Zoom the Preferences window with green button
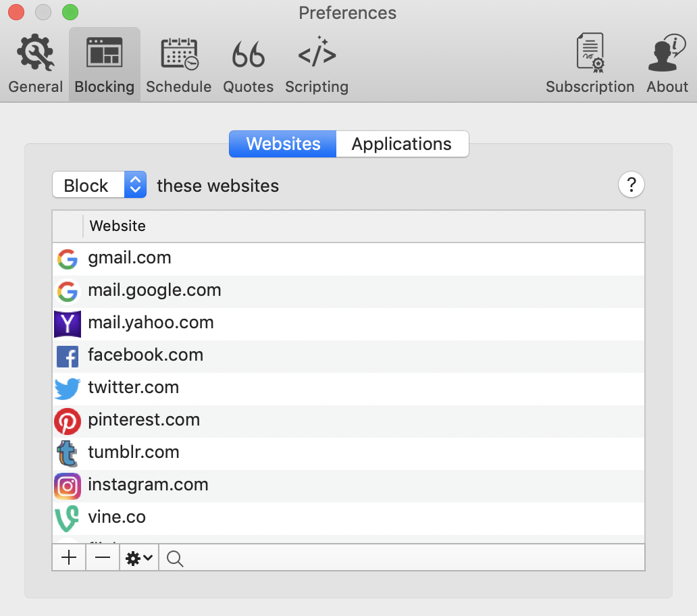This screenshot has width=697, height=616. point(70,12)
